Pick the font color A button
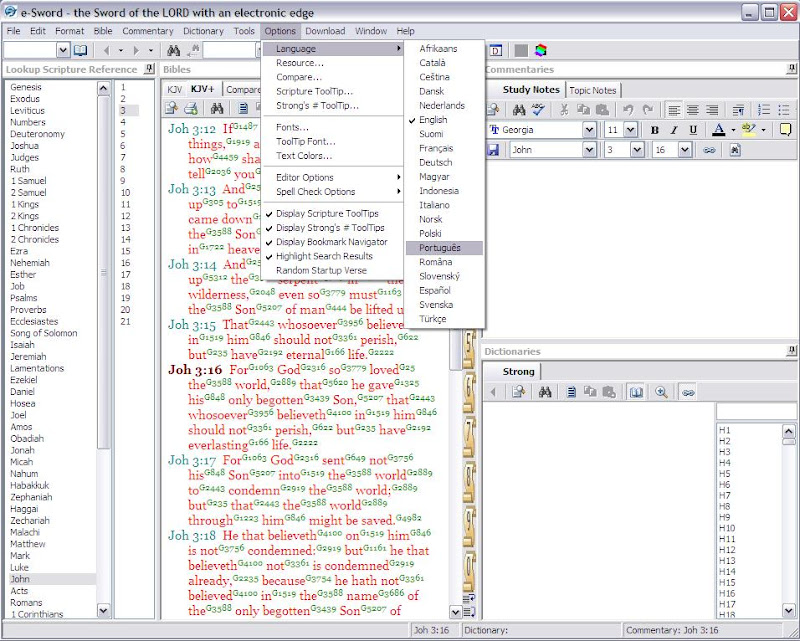This screenshot has width=800, height=641. [x=718, y=130]
